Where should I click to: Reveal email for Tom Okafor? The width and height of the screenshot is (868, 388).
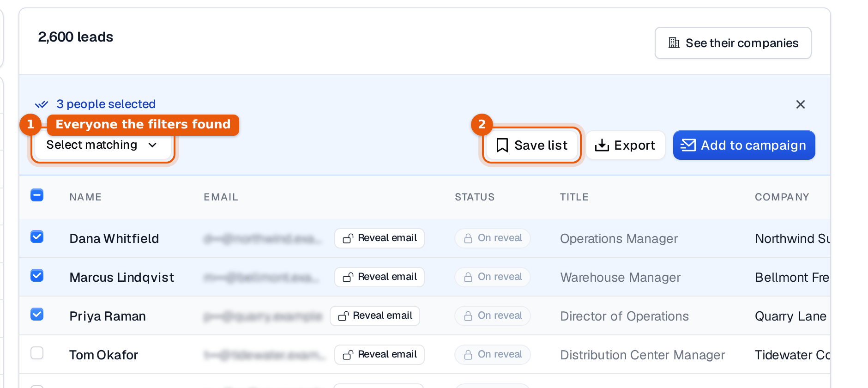tap(380, 355)
